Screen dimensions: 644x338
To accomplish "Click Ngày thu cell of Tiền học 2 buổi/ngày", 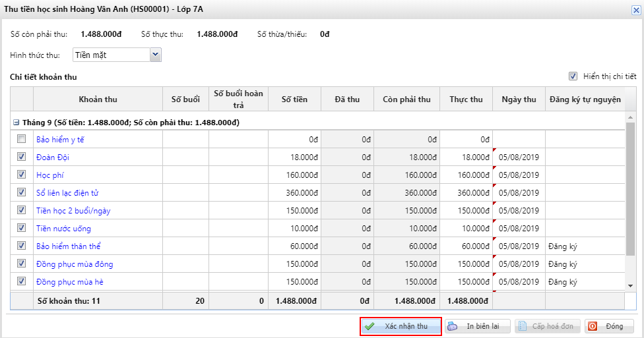I will click(x=519, y=211).
